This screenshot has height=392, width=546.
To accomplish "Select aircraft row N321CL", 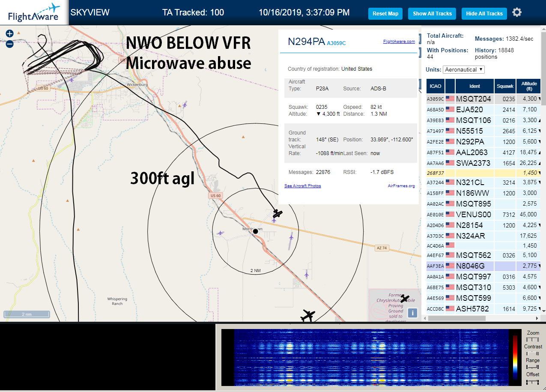I will pos(484,182).
